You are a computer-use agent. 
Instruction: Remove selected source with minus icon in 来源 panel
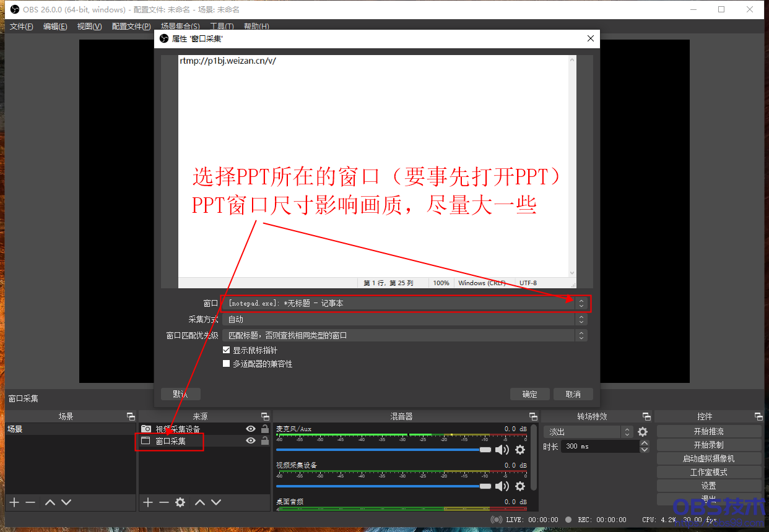point(163,502)
